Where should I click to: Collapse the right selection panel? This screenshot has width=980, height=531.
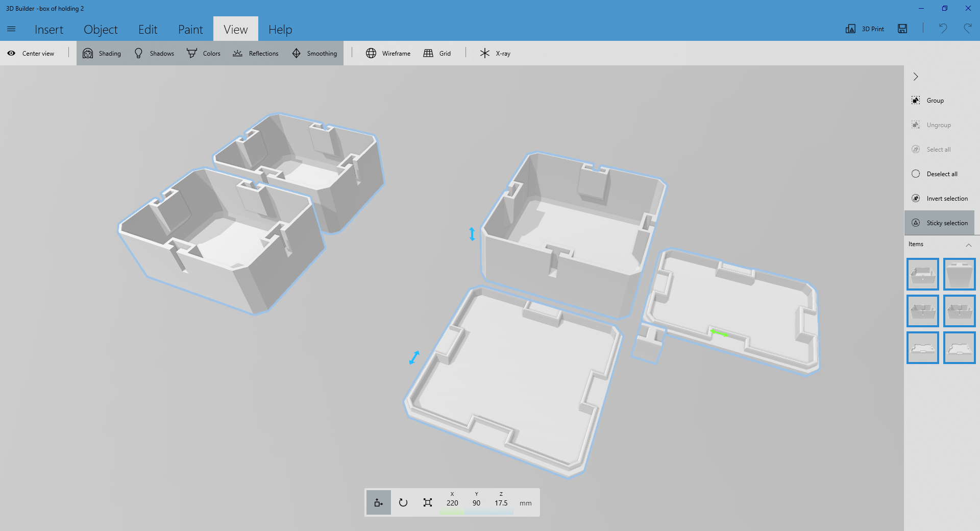[x=916, y=77]
